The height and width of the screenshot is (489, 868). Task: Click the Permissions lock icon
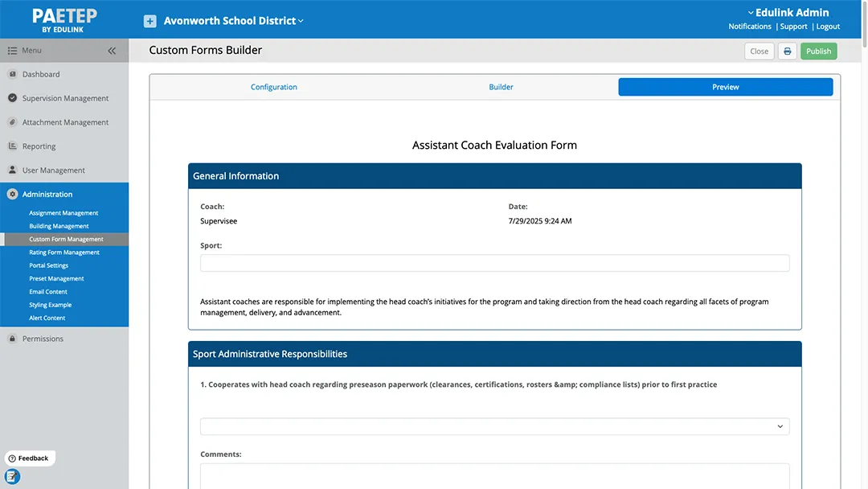click(12, 339)
